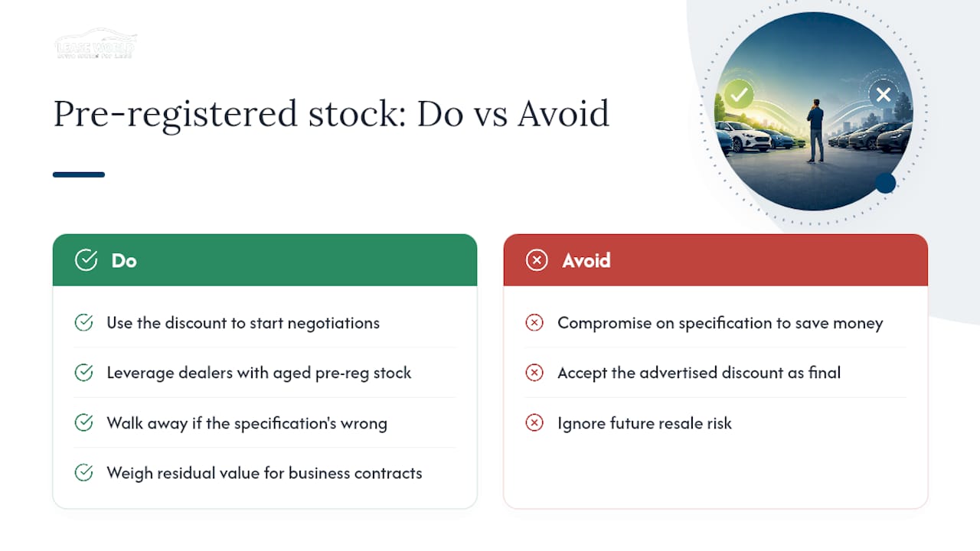Click check icon beside 'Weigh residual value'

point(83,473)
